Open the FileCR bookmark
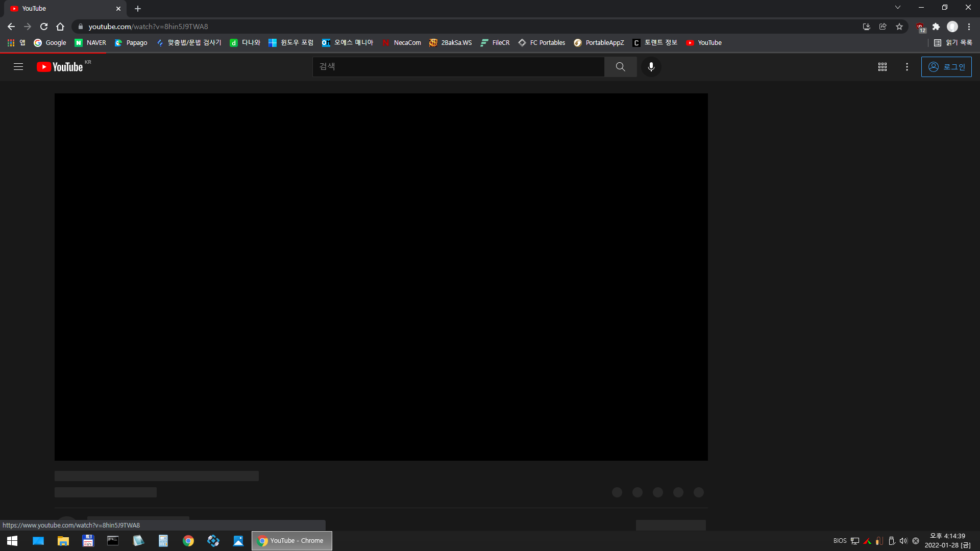The width and height of the screenshot is (980, 551). [x=495, y=43]
